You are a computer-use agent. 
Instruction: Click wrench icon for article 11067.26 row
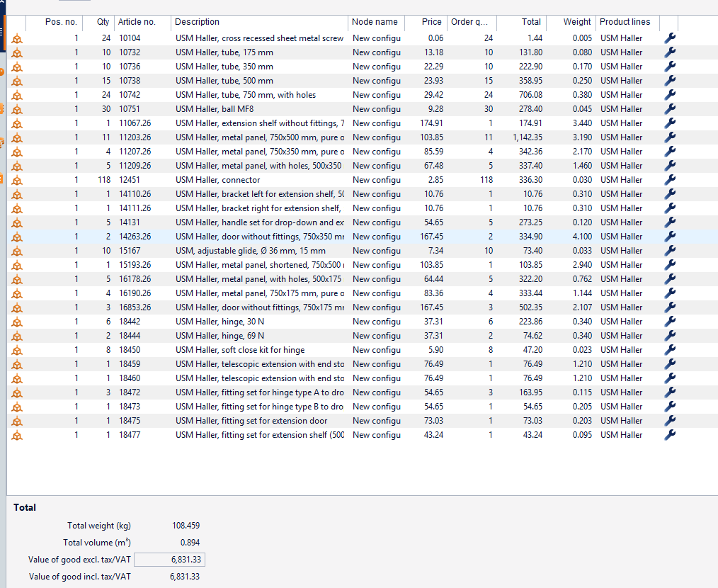click(x=669, y=123)
